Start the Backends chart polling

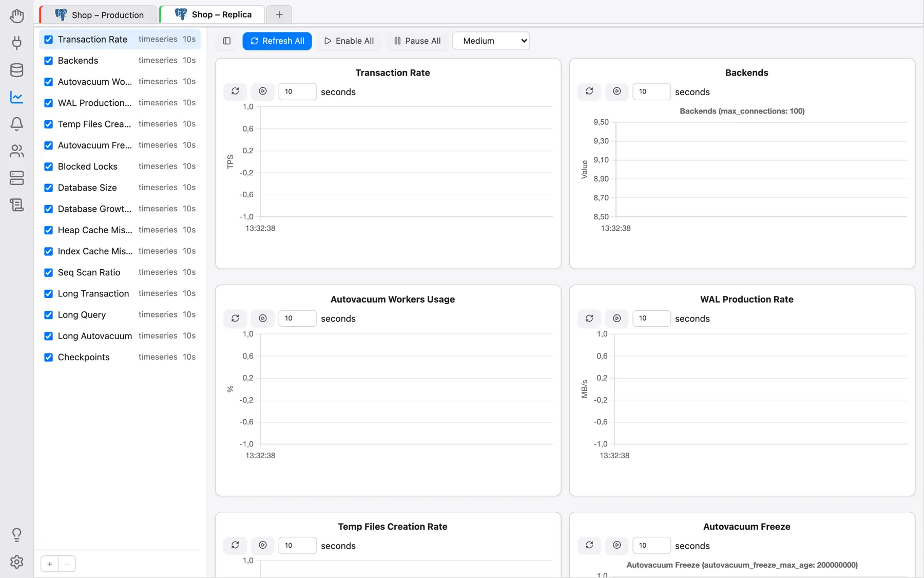coord(617,91)
